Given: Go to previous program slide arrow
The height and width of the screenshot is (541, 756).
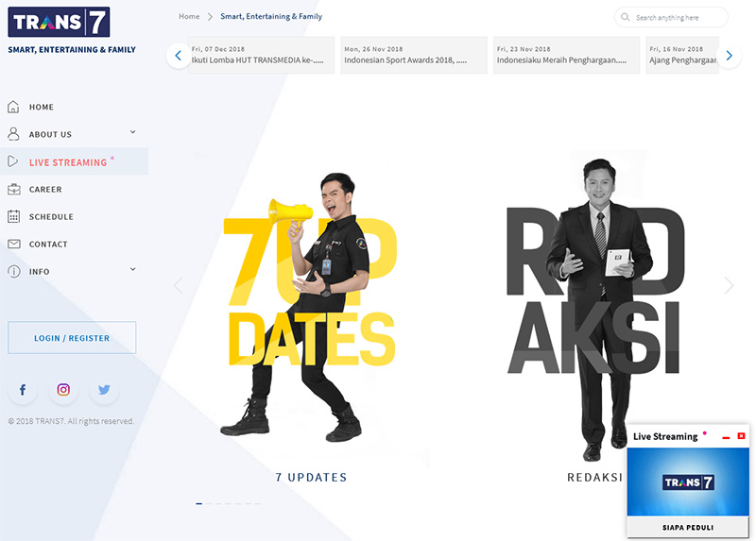Looking at the screenshot, I should [179, 285].
